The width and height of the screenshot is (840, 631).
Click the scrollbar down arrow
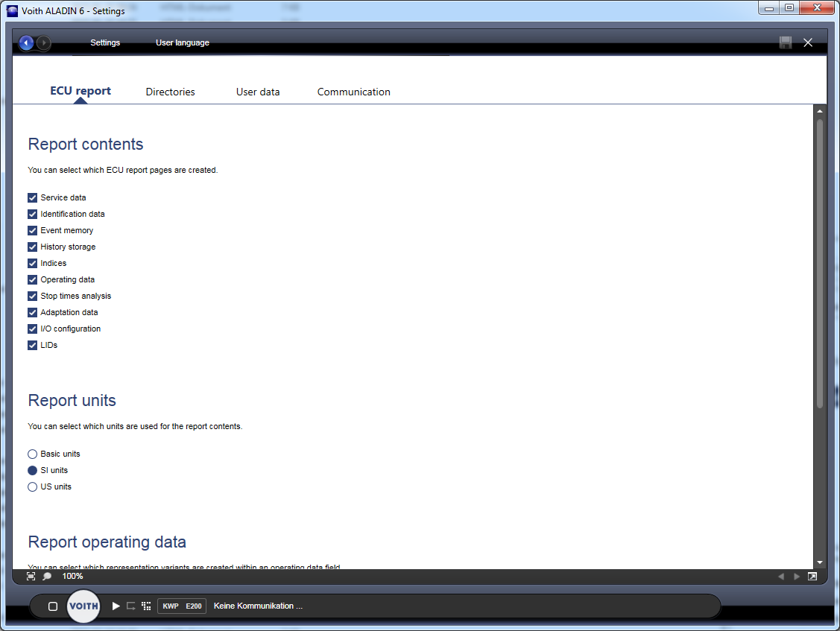[x=820, y=562]
